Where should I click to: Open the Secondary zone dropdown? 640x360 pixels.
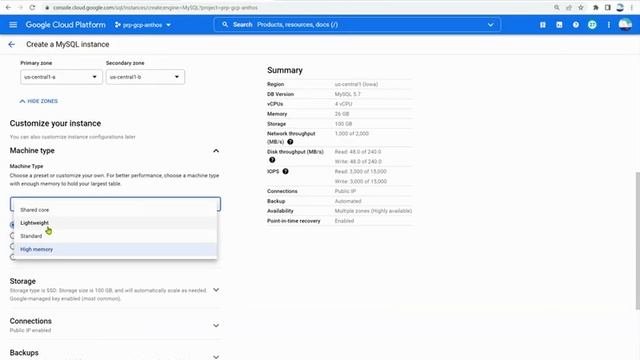coord(145,77)
